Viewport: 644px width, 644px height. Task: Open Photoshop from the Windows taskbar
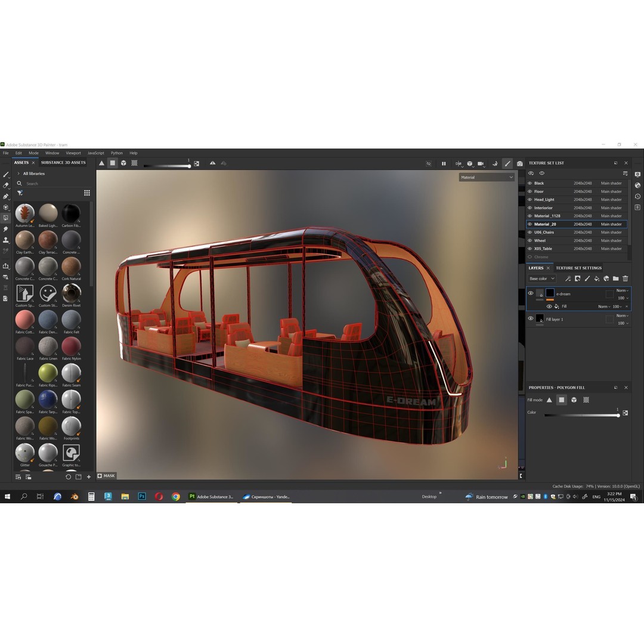[142, 497]
